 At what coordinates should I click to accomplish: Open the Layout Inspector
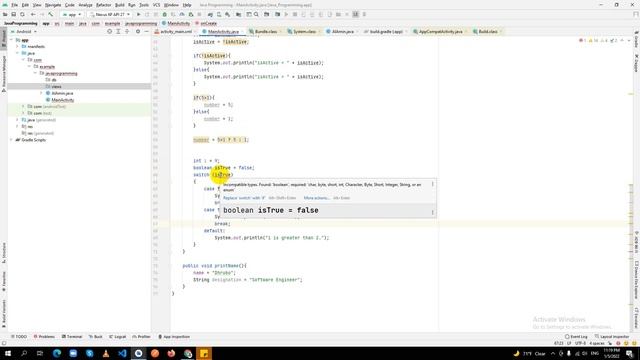[x=611, y=337]
